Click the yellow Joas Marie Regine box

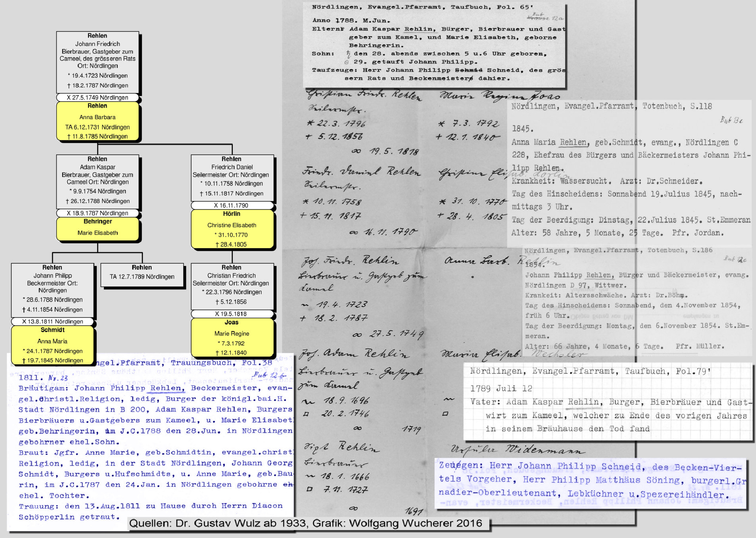coord(232,337)
